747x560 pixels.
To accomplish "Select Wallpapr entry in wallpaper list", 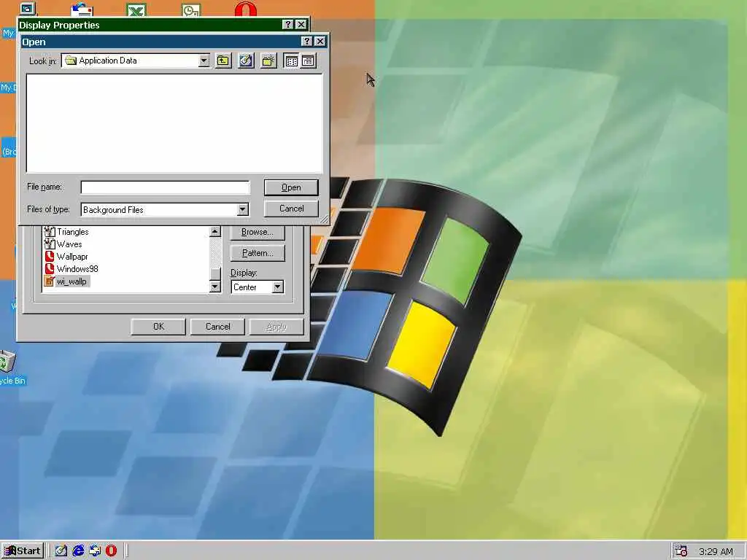I will click(72, 257).
